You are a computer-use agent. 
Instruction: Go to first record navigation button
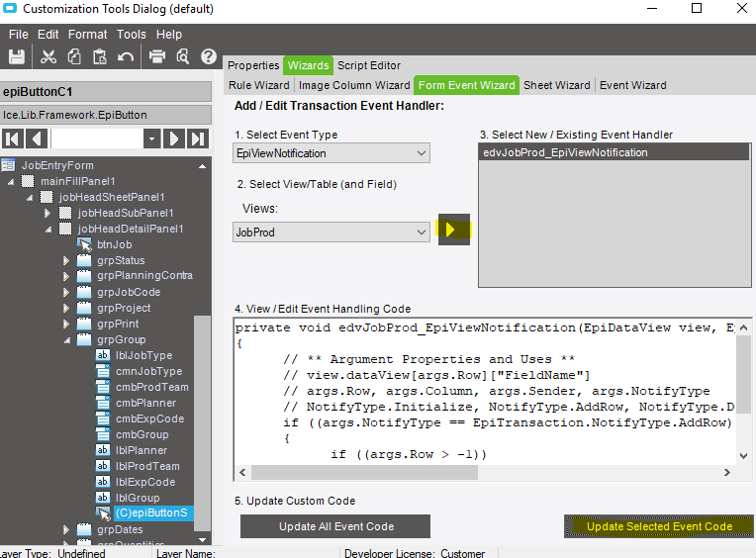(13, 139)
